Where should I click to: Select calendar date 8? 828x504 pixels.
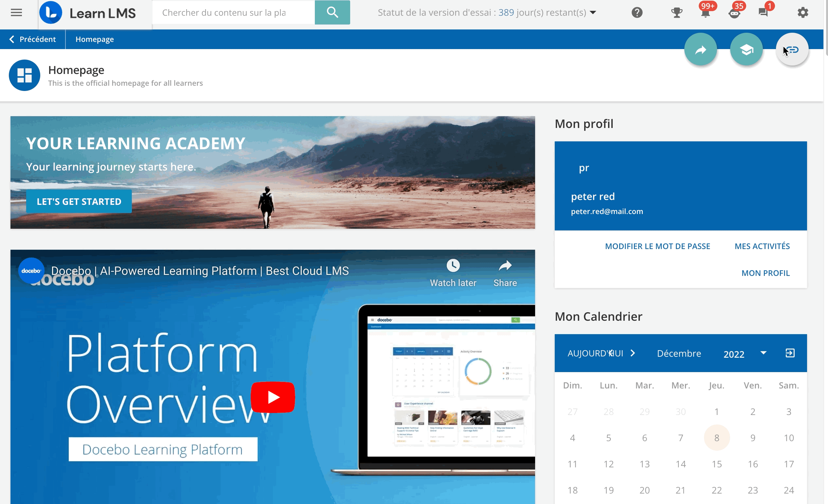pos(716,438)
